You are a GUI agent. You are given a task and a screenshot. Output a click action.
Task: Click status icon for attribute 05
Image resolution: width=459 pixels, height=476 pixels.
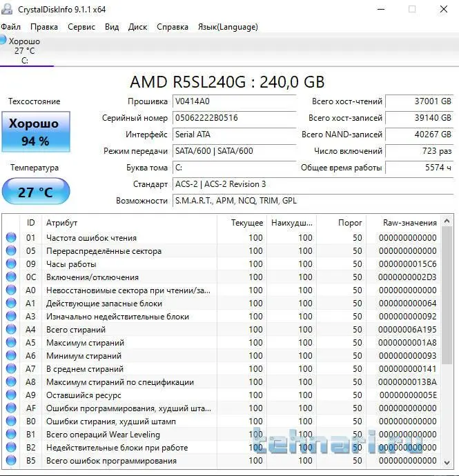coord(11,250)
